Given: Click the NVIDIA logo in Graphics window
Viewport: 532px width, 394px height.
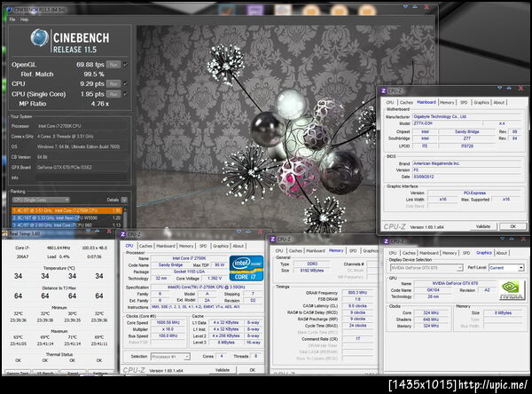Looking at the screenshot, I should pyautogui.click(x=511, y=289).
